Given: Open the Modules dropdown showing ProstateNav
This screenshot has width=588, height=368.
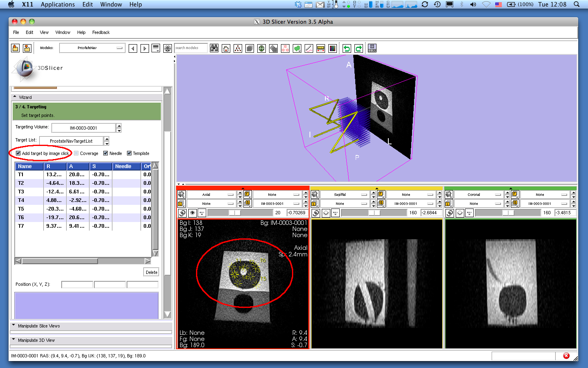Looking at the screenshot, I should tap(91, 48).
